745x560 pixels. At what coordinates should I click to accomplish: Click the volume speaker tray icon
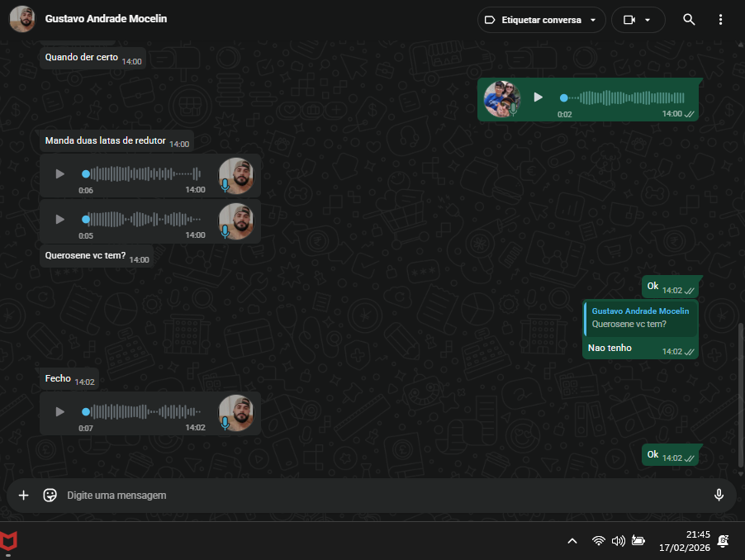click(x=618, y=541)
